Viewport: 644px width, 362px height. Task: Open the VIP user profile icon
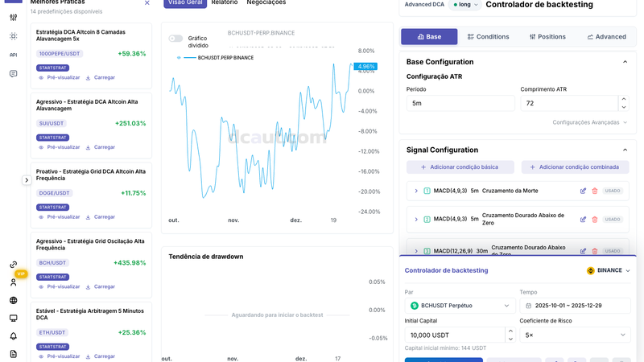pyautogui.click(x=13, y=282)
